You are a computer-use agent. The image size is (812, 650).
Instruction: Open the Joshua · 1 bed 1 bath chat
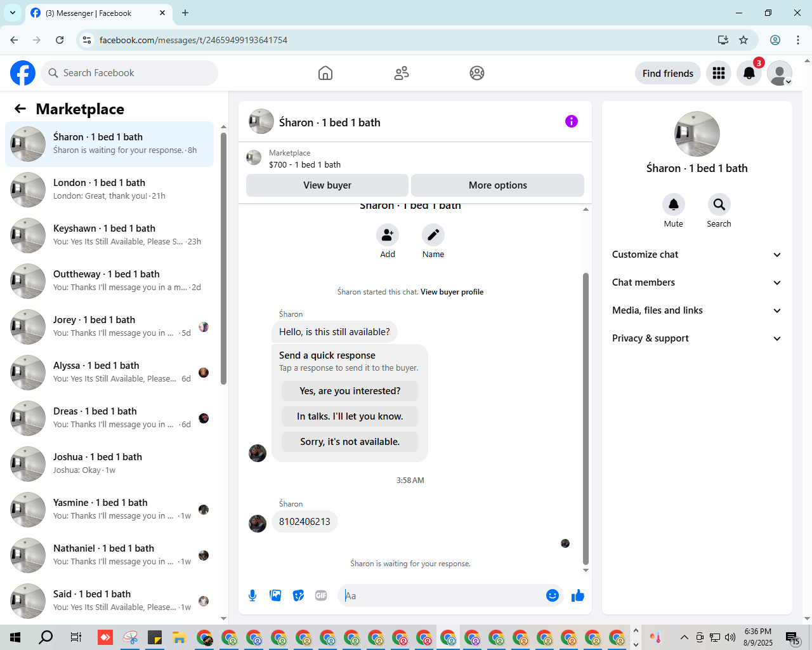[110, 464]
